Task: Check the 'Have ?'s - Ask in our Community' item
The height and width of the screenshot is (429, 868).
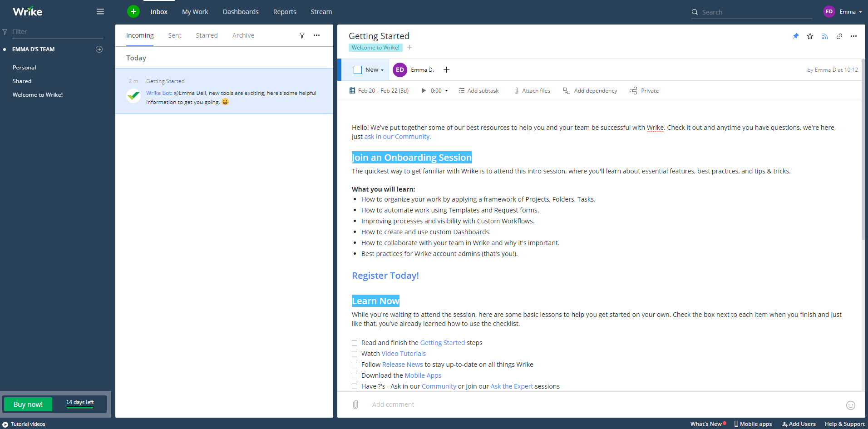Action: click(355, 386)
